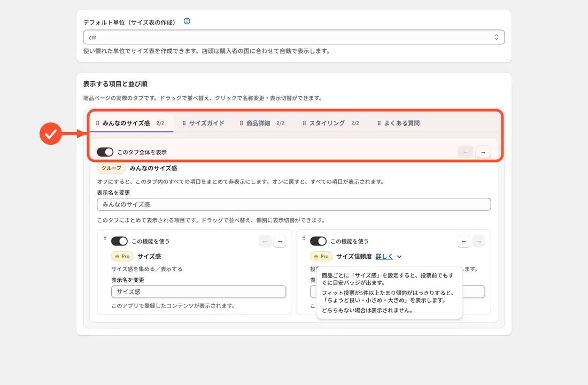Click drag handle icon of 商品詳細 tab

click(242, 123)
